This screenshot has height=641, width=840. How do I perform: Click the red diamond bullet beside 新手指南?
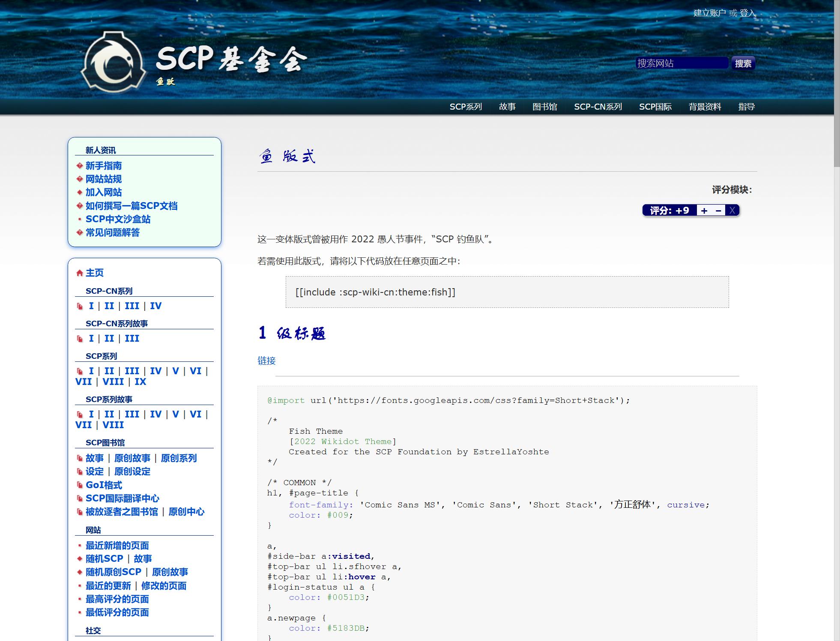click(79, 166)
